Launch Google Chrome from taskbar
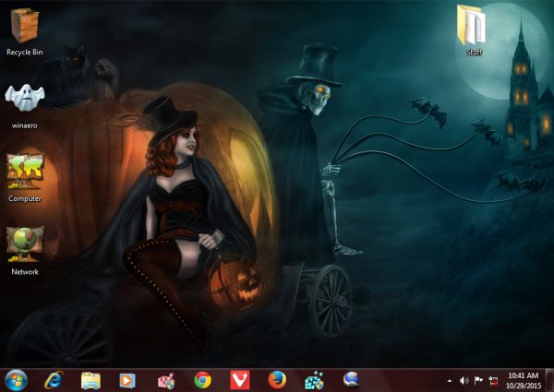The height and width of the screenshot is (392, 554). click(203, 380)
